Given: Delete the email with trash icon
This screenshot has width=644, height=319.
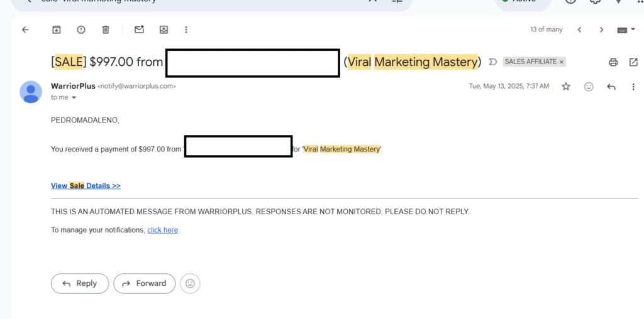Looking at the screenshot, I should click(106, 30).
